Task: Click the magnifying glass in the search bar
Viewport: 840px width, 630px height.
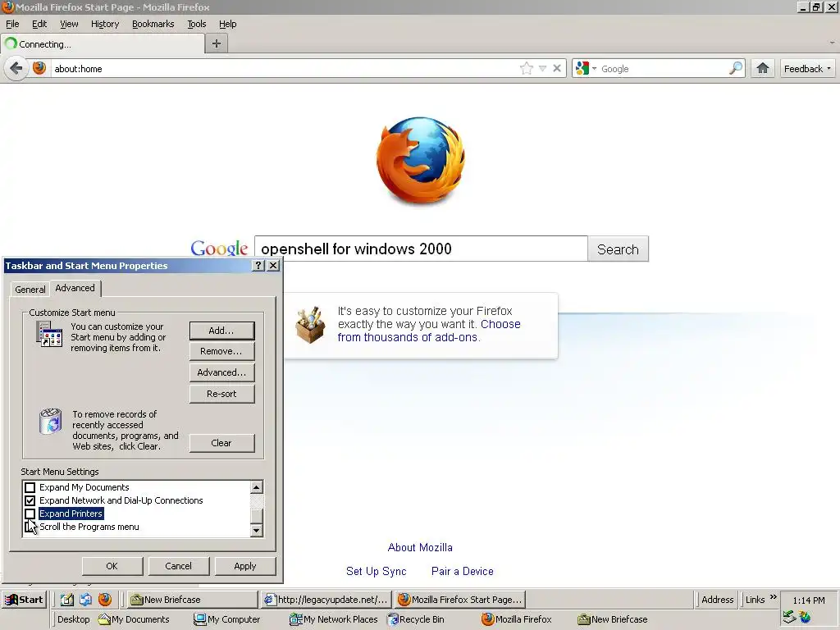Action: click(736, 69)
